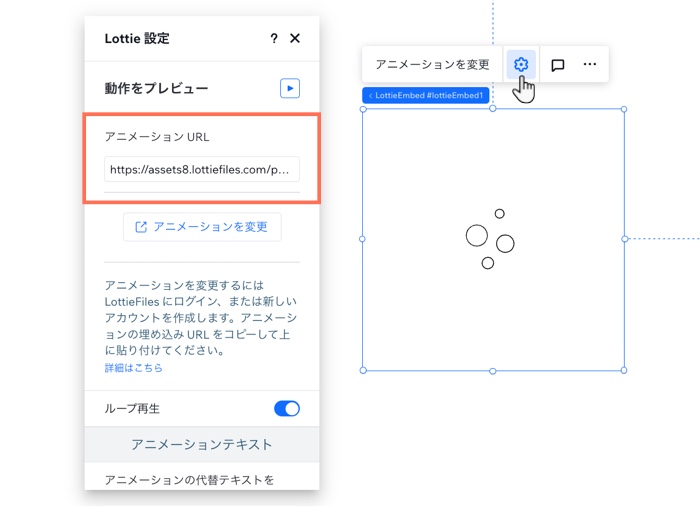700x506 pixels.
Task: Open the comment speech bubble icon
Action: point(558,65)
